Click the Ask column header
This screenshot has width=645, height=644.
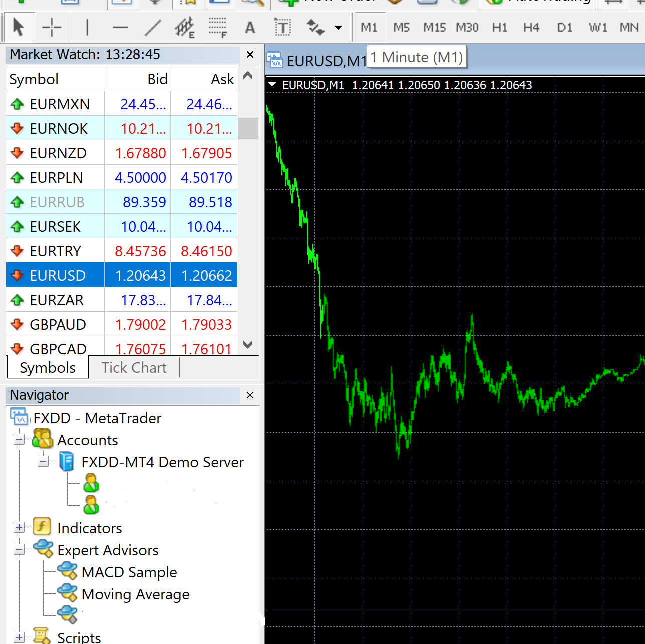(x=204, y=79)
